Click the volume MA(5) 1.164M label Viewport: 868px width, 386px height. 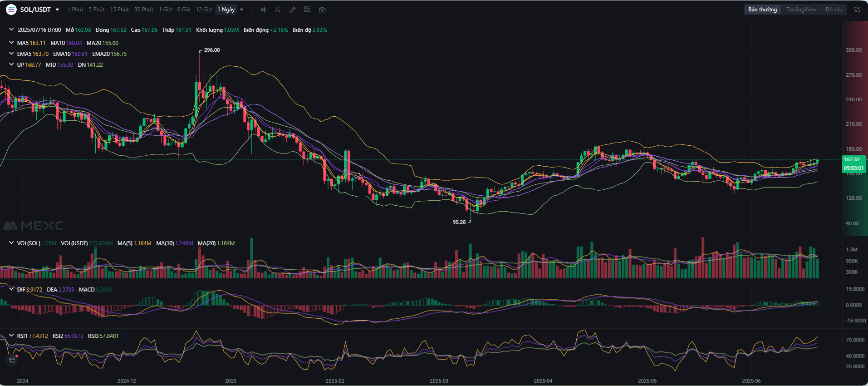coord(134,243)
